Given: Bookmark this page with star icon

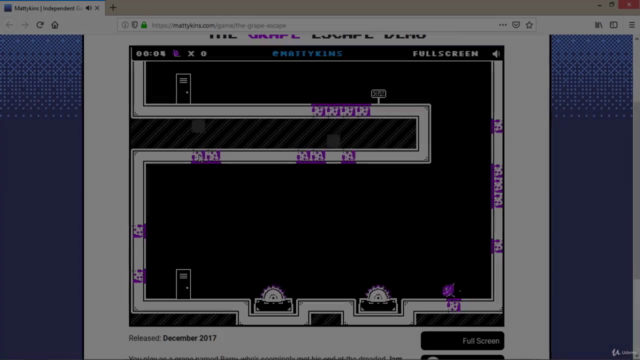Looking at the screenshot, I should 529,25.
